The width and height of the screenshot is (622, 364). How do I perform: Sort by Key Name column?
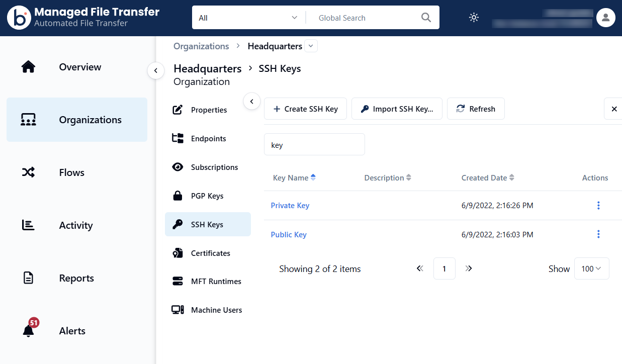click(x=294, y=177)
